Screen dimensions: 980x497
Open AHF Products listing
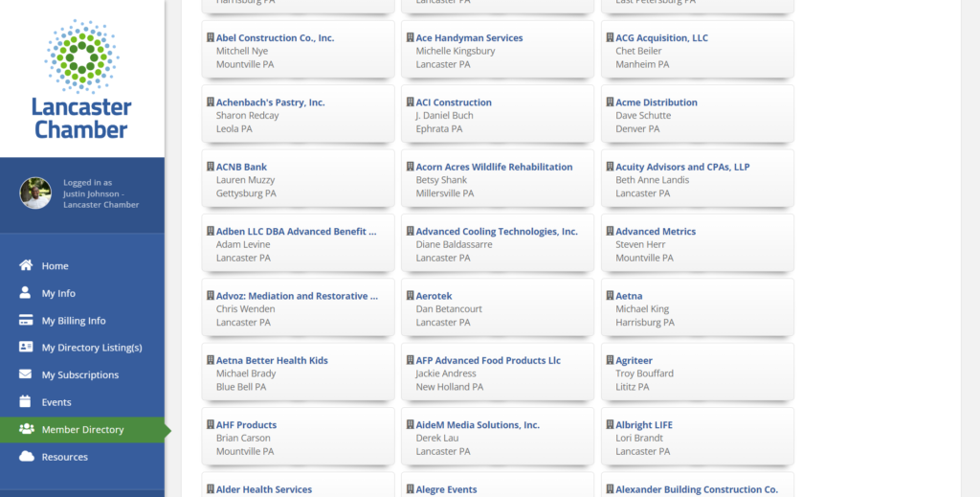coord(246,425)
